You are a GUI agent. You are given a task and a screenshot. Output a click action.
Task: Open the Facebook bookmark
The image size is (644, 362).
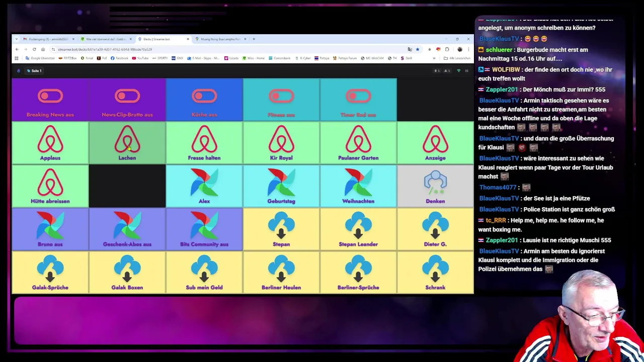tap(119, 58)
